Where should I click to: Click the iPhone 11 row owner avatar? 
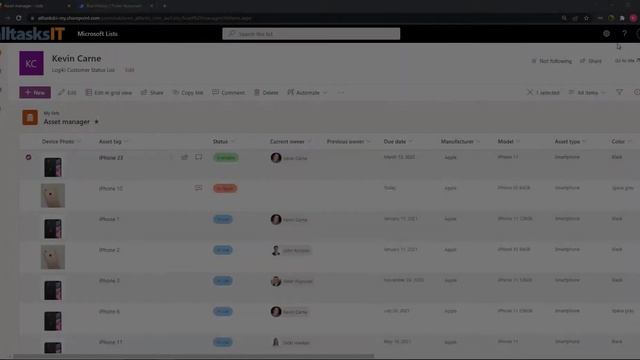[276, 342]
